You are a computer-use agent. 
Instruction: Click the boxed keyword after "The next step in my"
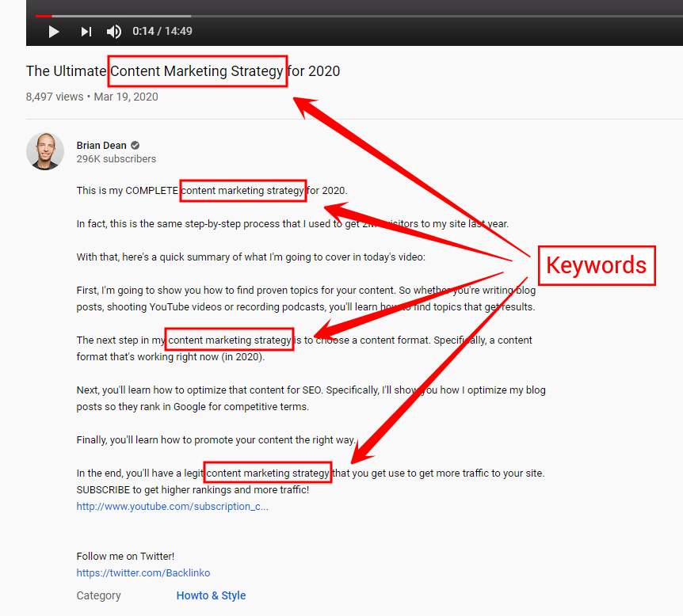pos(230,340)
